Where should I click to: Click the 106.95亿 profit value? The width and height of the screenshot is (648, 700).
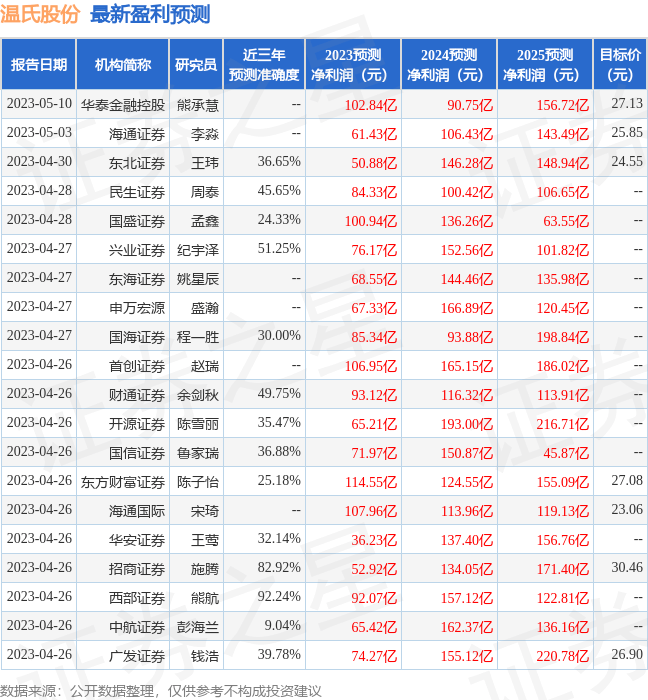[x=371, y=366]
